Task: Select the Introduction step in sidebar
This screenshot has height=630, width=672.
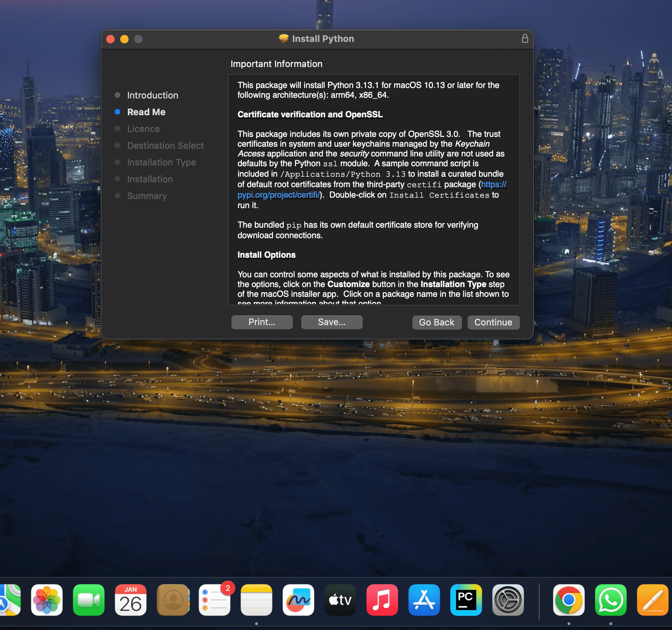Action: click(x=152, y=95)
